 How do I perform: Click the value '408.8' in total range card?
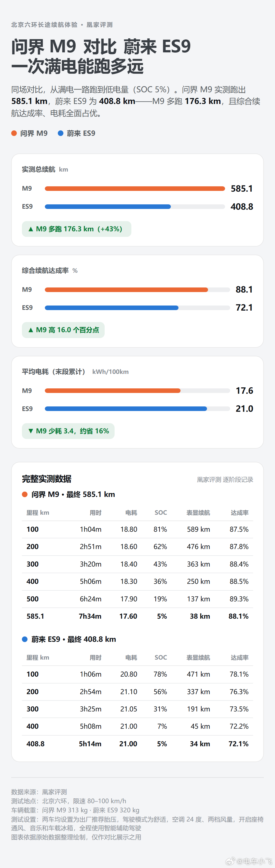pyautogui.click(x=242, y=207)
